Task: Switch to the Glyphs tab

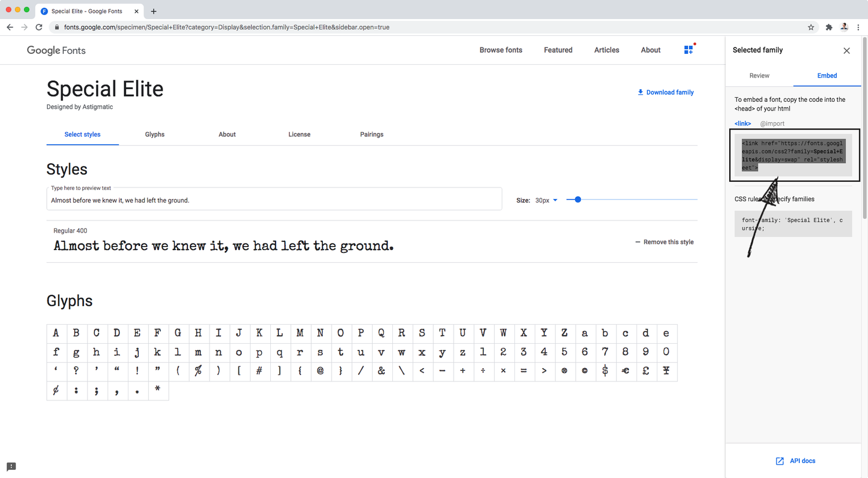Action: click(x=155, y=134)
